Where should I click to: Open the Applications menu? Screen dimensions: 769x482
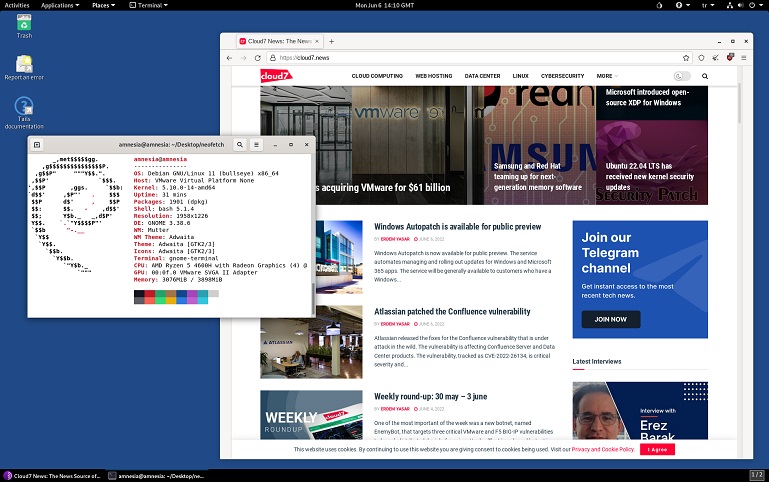pos(60,5)
